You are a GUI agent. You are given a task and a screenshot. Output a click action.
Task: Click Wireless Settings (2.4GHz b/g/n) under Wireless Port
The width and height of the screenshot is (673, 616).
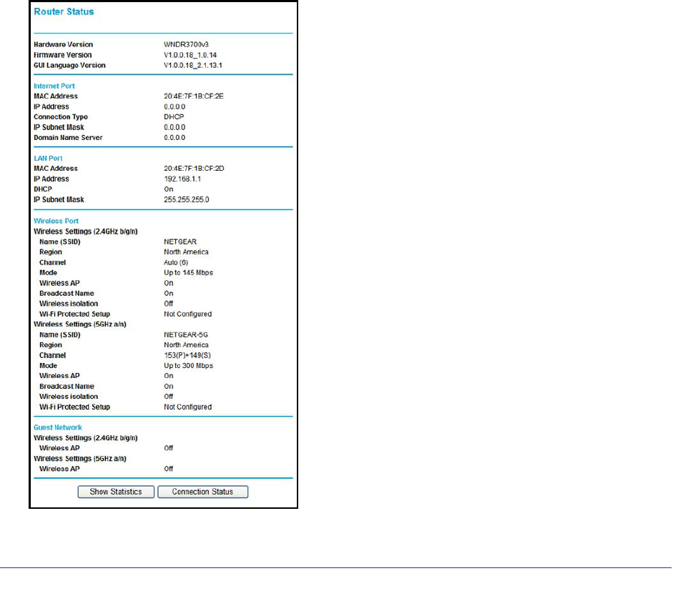click(86, 232)
